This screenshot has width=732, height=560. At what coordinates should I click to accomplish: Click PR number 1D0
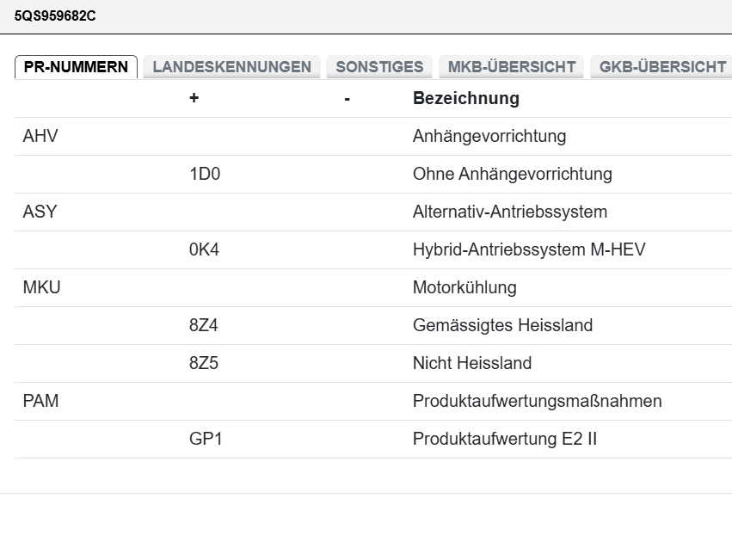(205, 174)
